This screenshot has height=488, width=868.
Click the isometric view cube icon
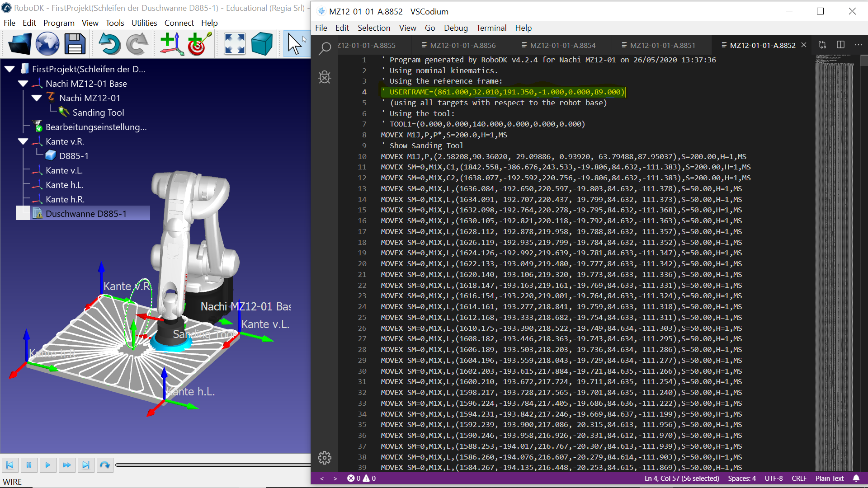pos(262,44)
